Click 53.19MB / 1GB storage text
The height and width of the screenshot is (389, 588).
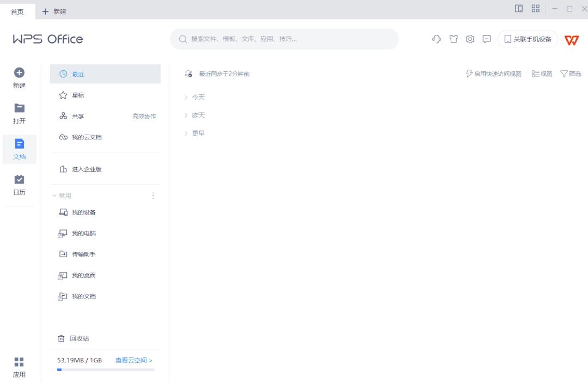(79, 360)
